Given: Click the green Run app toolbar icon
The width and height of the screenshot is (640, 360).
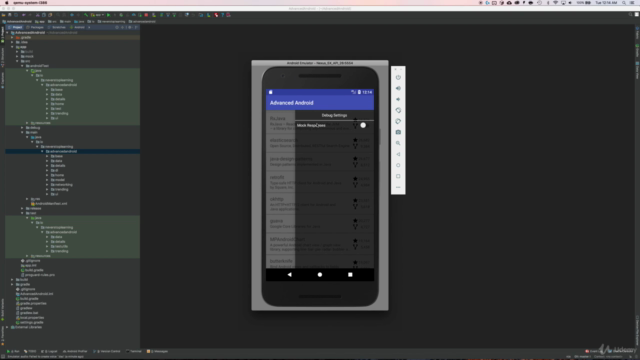Looking at the screenshot, I should coord(109,15).
